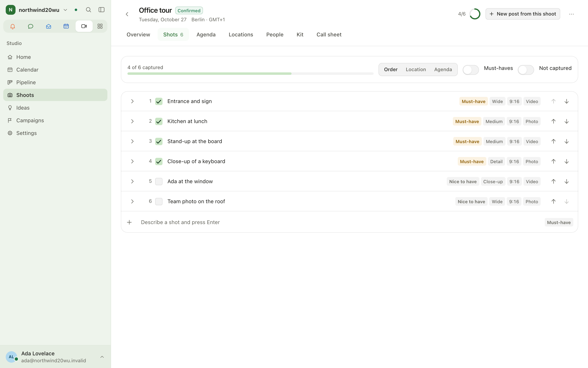588x368 pixels.
Task: Expand the Ada at the window row
Action: 133,181
